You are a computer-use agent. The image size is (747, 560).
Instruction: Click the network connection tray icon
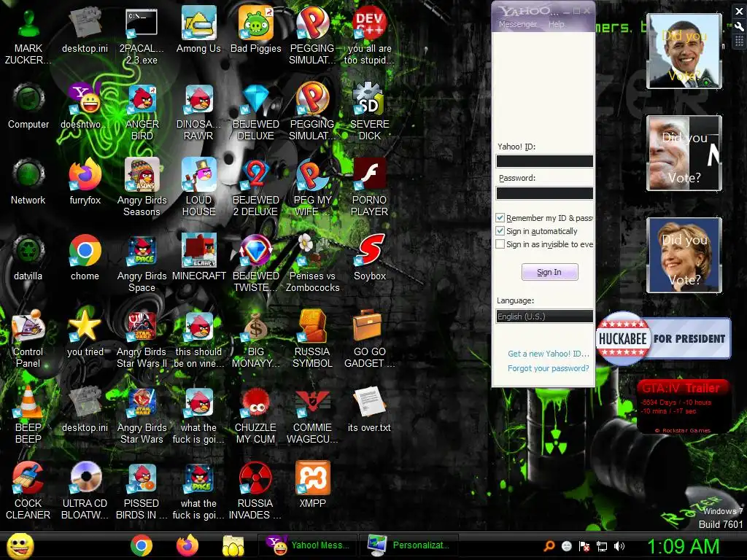pos(602,546)
